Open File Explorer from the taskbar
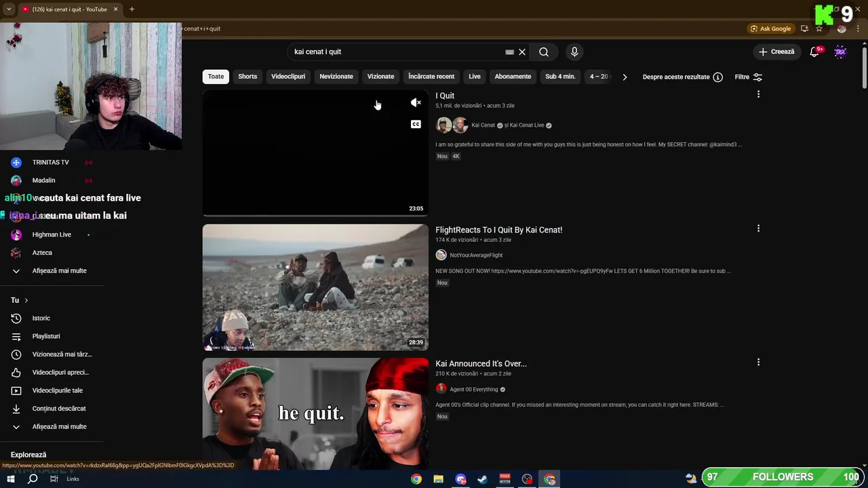The width and height of the screenshot is (868, 488). point(438,479)
